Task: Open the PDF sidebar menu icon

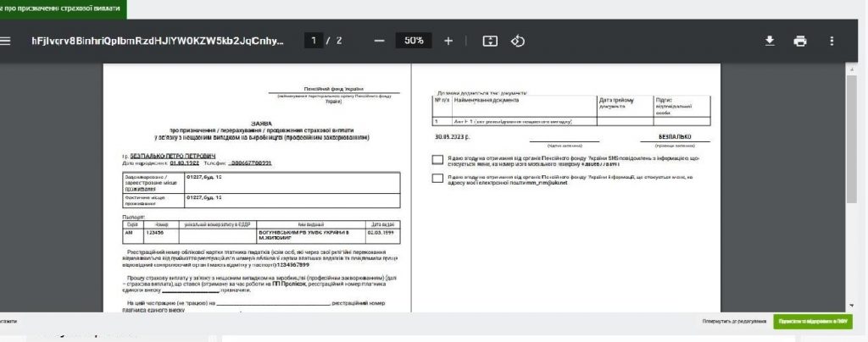Action: [7, 41]
